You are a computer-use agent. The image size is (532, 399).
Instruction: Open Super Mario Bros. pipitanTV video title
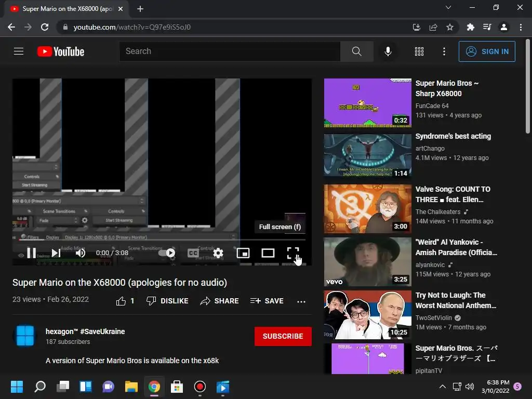[x=457, y=353]
